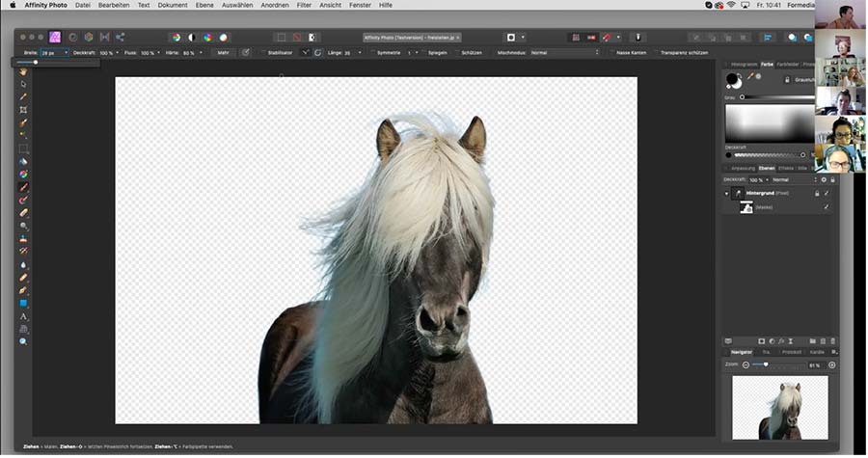The width and height of the screenshot is (868, 458).
Task: Toggle the Nasse Kanten checkbox
Action: tap(611, 52)
